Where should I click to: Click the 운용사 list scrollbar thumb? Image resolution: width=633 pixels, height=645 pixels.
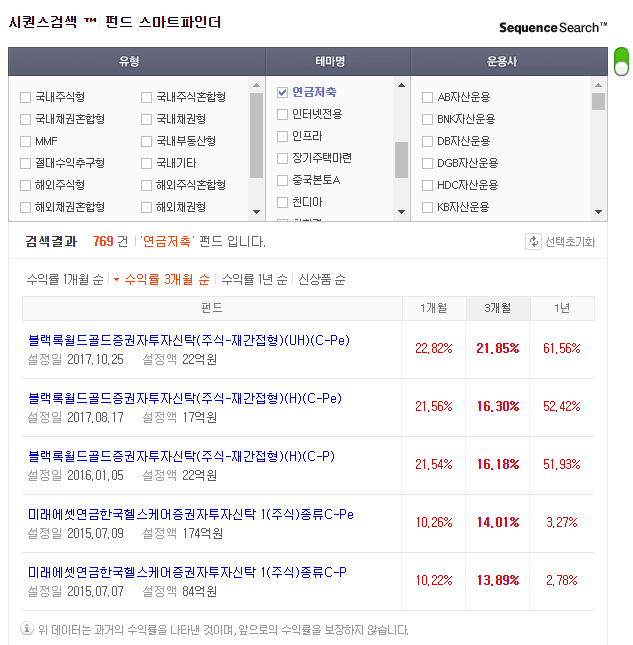598,102
